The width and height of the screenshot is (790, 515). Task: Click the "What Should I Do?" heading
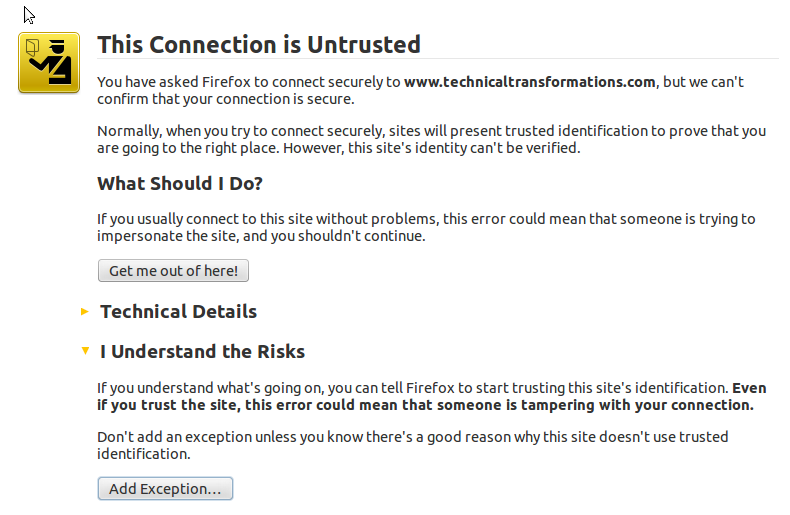pos(179,184)
